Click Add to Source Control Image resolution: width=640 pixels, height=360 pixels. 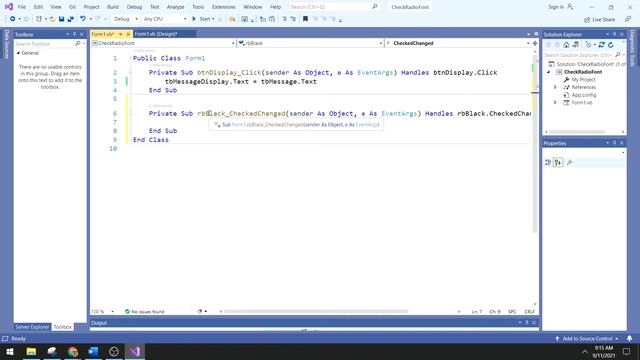(x=586, y=338)
